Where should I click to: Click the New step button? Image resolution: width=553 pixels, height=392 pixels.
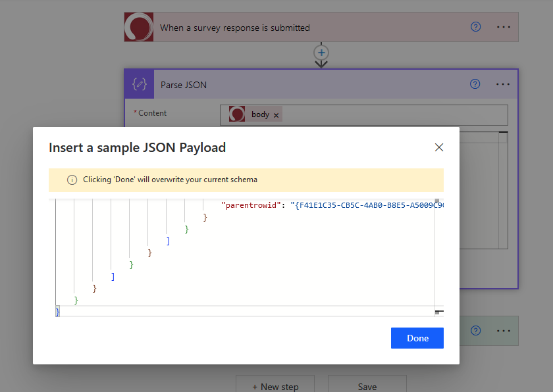tap(275, 387)
